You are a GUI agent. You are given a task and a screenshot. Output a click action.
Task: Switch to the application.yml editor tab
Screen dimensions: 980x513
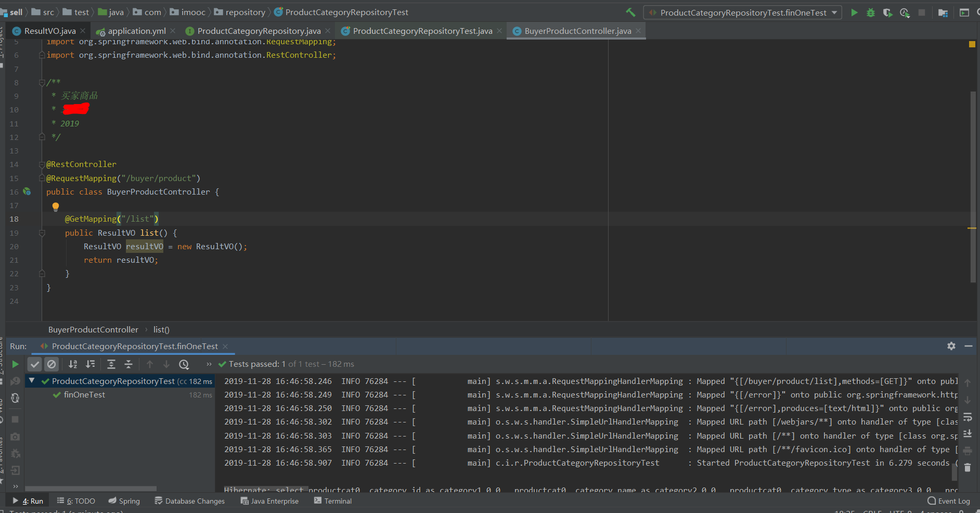[137, 31]
